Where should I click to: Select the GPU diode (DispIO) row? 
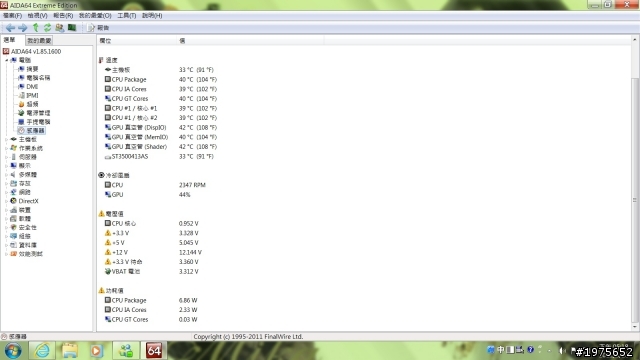(161, 127)
